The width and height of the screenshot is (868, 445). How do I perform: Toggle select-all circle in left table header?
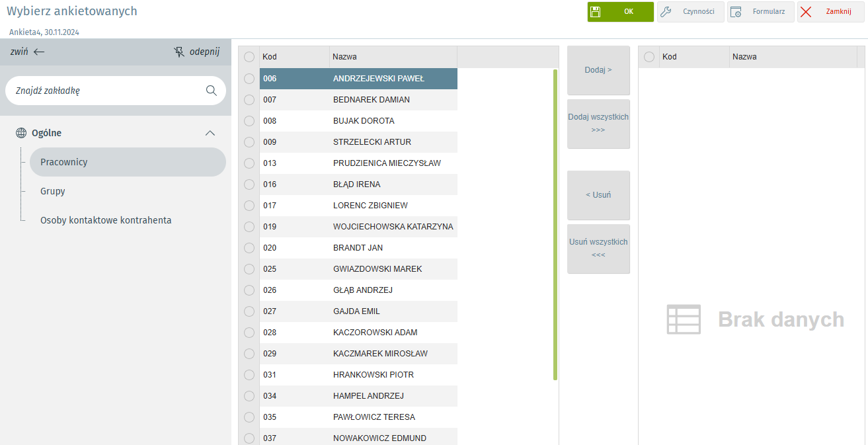[x=249, y=57]
